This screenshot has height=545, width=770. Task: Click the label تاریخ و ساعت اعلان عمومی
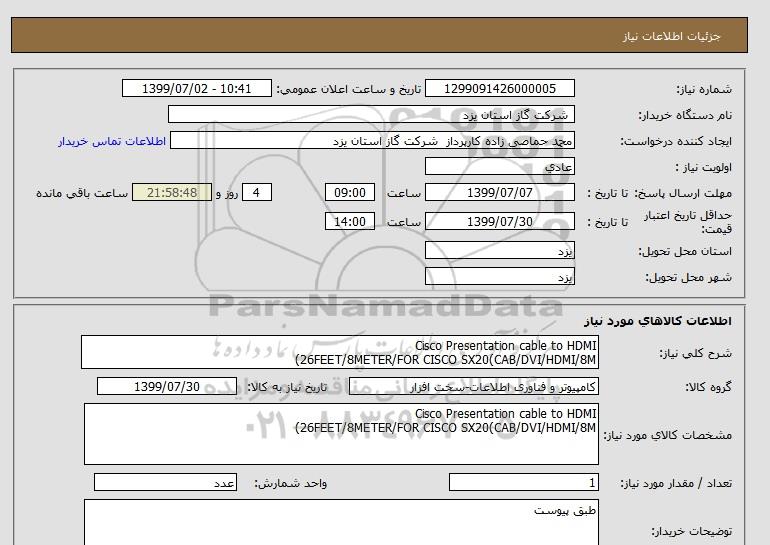349,89
